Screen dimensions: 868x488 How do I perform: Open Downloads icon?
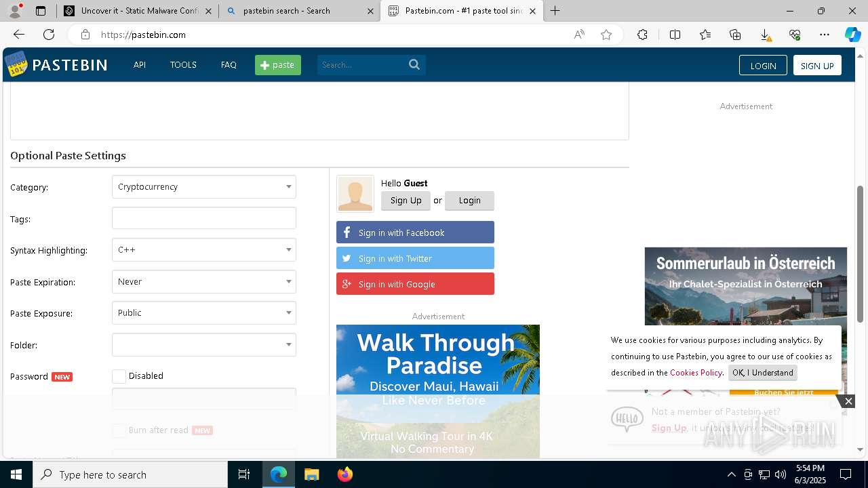(765, 35)
